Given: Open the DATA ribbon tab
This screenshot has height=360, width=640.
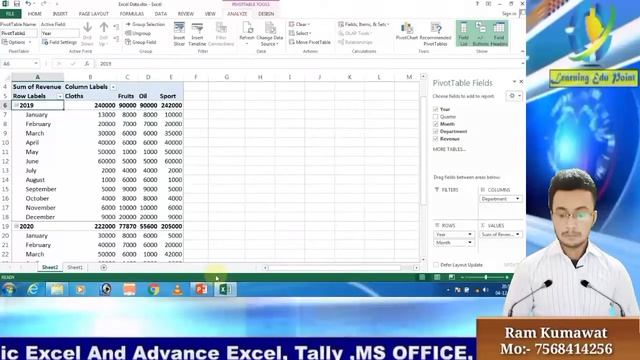Looking at the screenshot, I should pyautogui.click(x=160, y=14).
